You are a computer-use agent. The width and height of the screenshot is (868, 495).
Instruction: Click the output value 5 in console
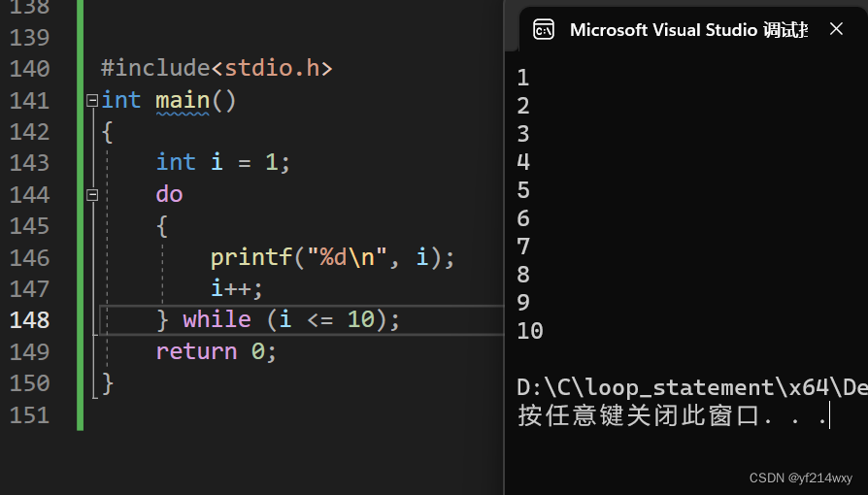click(x=523, y=190)
